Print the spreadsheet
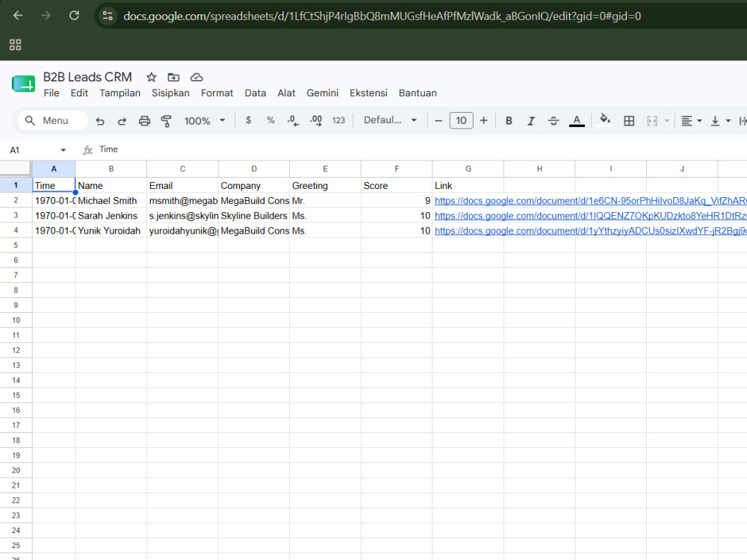The height and width of the screenshot is (560, 747). 144,121
